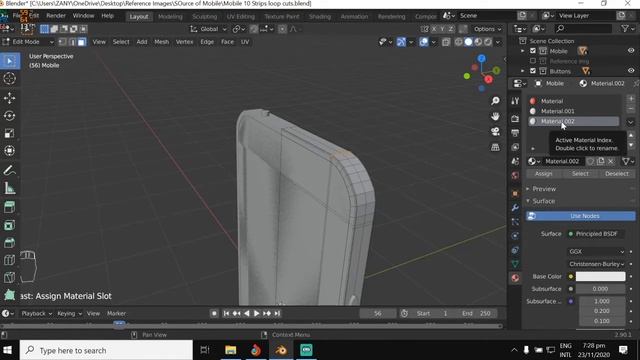Hide the Buttons collection with eye icon

tap(631, 71)
